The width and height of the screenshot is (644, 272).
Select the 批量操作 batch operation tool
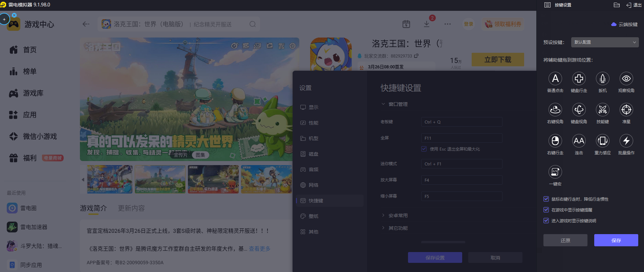[x=626, y=141]
